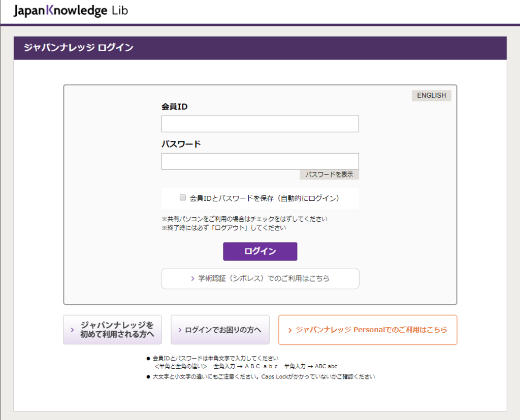This screenshot has width=520, height=420.
Task: Check the 会員IDとパスワードを保存 checkbox
Action: 183,198
